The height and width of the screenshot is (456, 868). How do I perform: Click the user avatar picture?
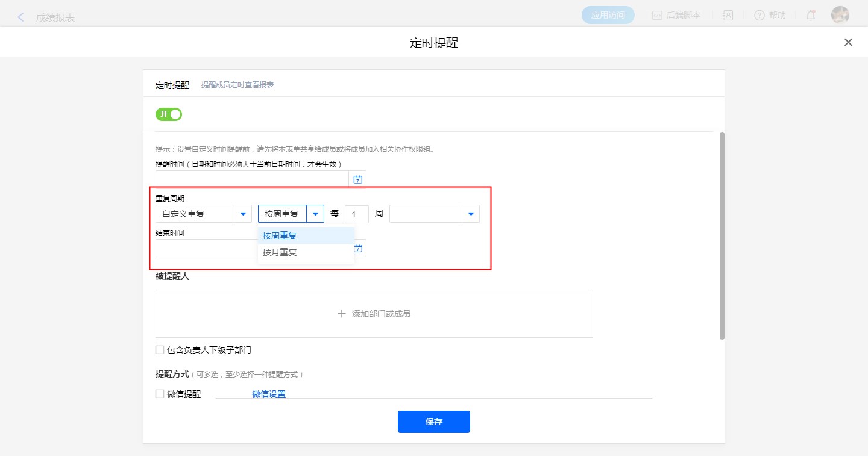pyautogui.click(x=840, y=16)
